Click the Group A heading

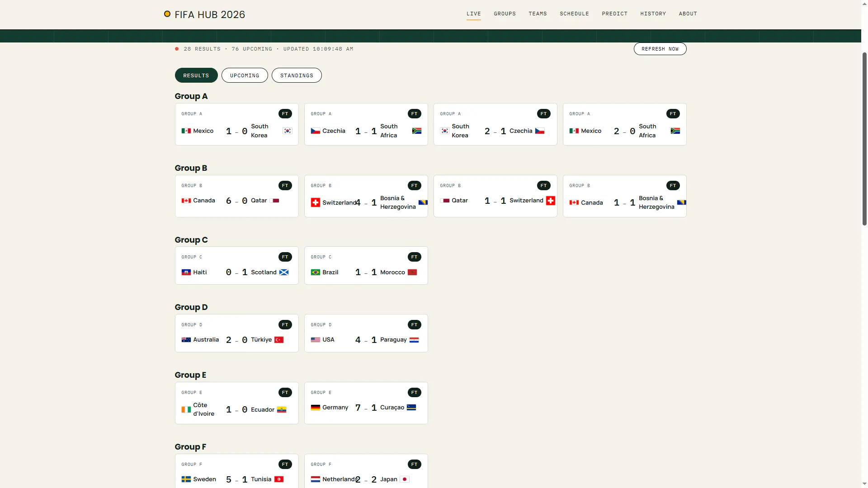click(x=191, y=96)
